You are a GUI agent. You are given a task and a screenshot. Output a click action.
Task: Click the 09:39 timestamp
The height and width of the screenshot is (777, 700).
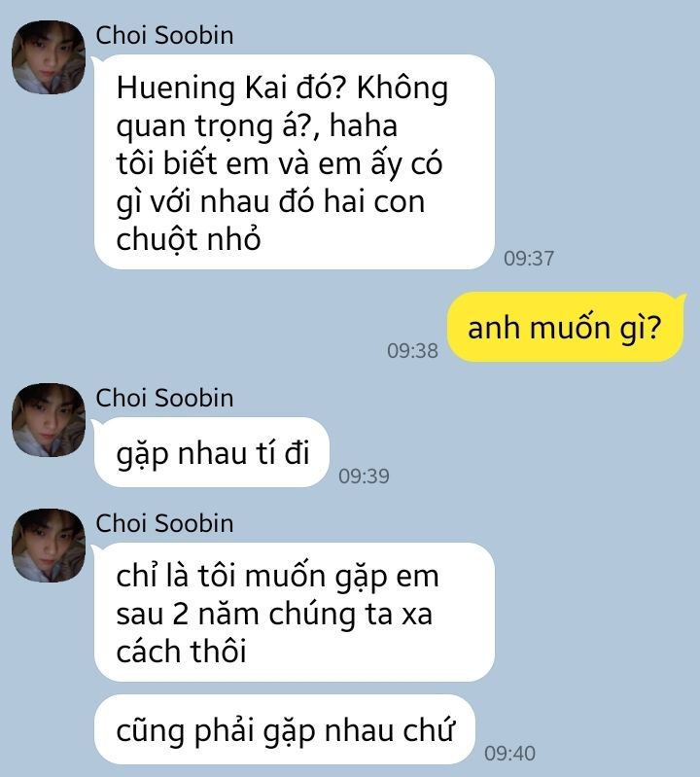pyautogui.click(x=365, y=477)
